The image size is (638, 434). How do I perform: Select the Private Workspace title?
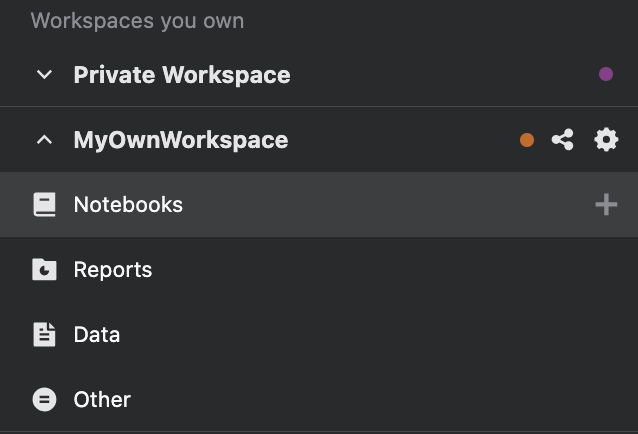click(182, 75)
